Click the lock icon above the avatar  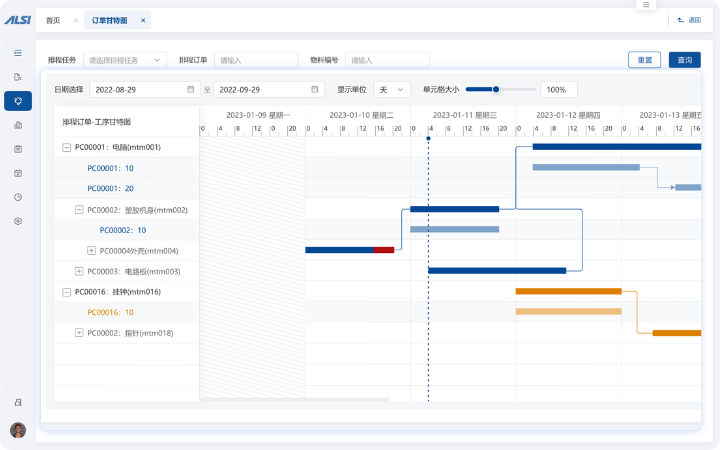[x=18, y=402]
